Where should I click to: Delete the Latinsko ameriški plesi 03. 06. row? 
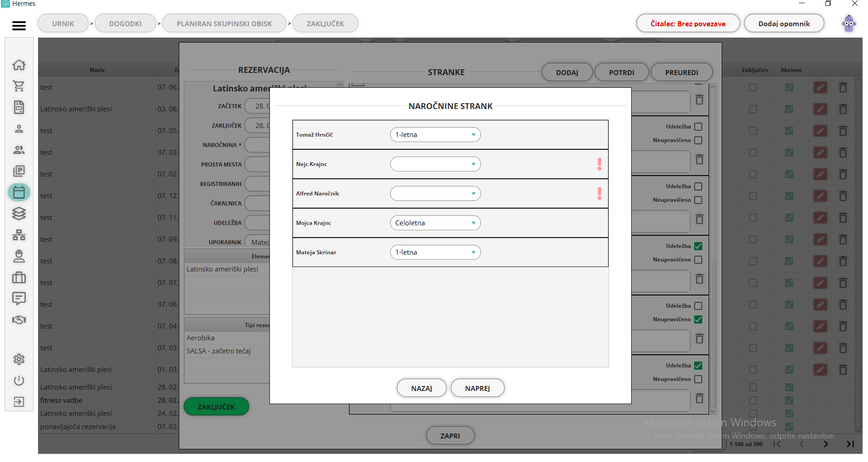843,109
